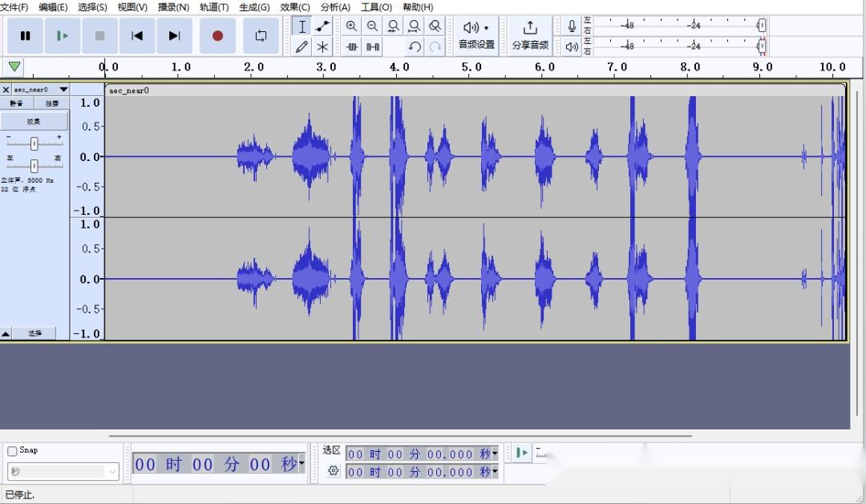Click the 分享音频 share audio button
This screenshot has width=866, height=504.
point(530,36)
